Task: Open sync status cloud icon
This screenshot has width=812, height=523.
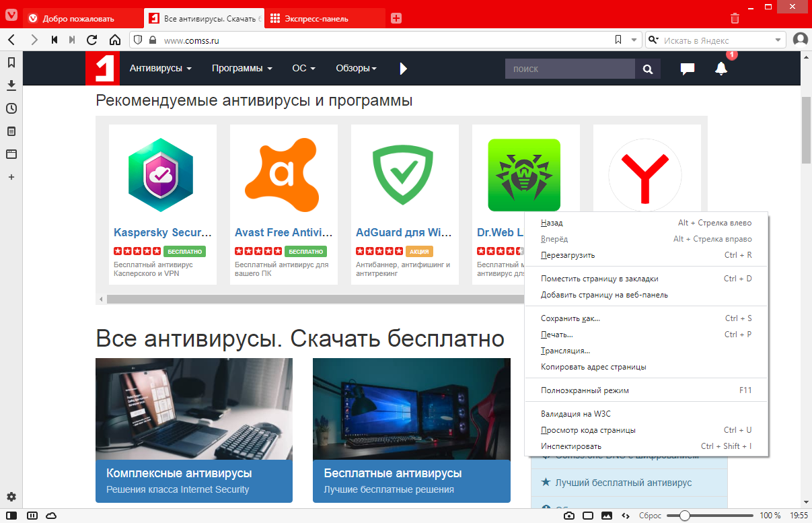Action: click(x=52, y=516)
